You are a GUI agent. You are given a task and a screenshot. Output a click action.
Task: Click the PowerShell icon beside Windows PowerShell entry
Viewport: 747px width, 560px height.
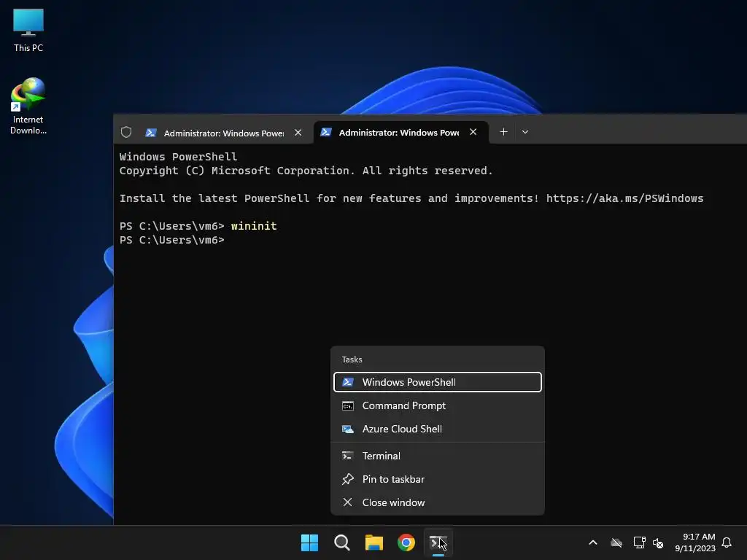[x=348, y=382]
